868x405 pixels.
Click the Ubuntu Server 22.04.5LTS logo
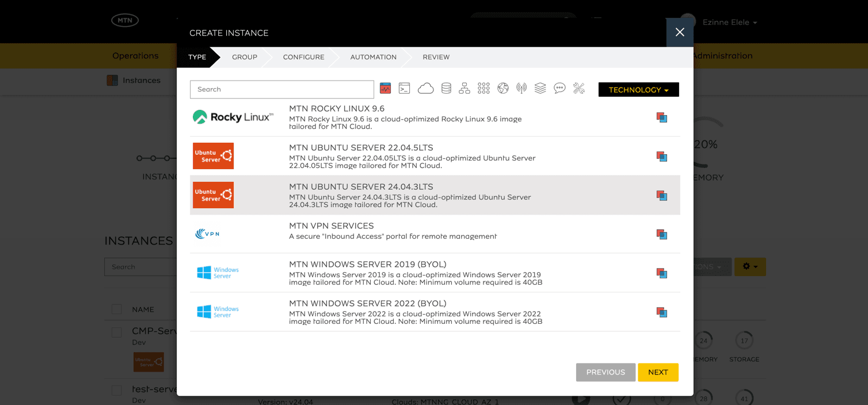coord(213,156)
